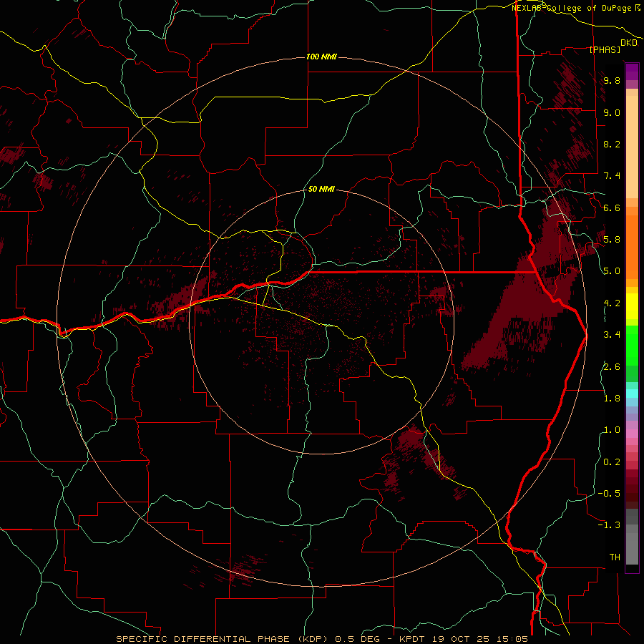The height and width of the screenshot is (644, 644).
Task: Click the 9.8 value on color scale
Action: 612,80
